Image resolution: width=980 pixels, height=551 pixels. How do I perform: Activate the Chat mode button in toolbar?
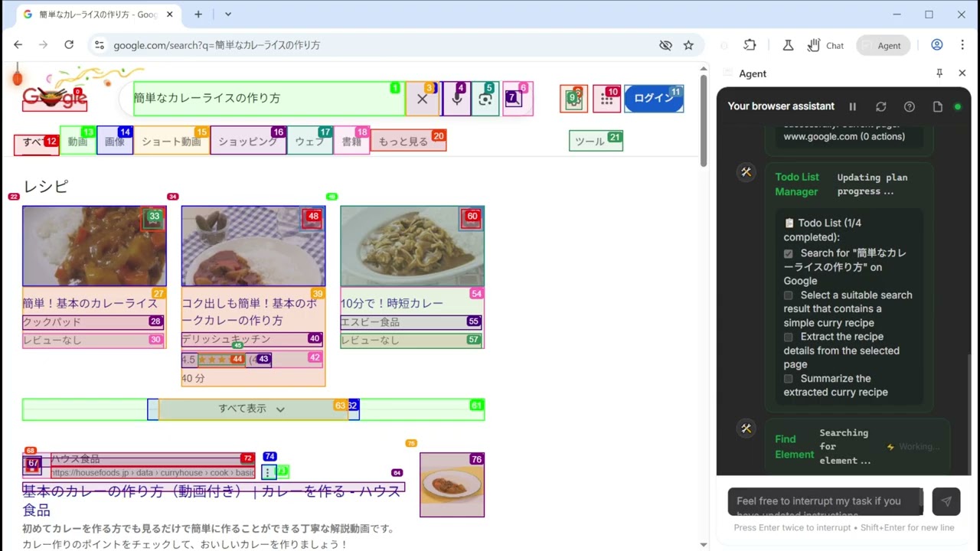(826, 45)
